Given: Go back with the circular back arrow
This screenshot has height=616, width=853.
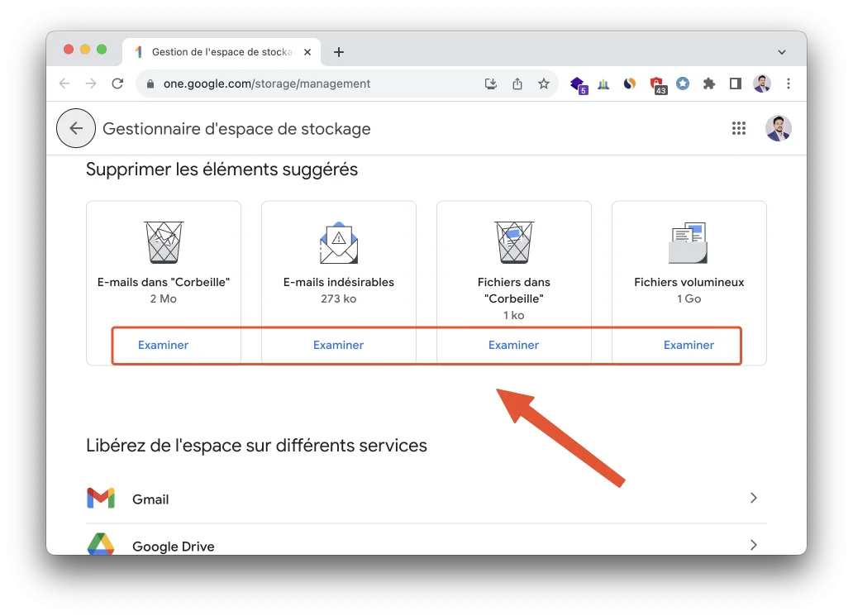Looking at the screenshot, I should (75, 128).
